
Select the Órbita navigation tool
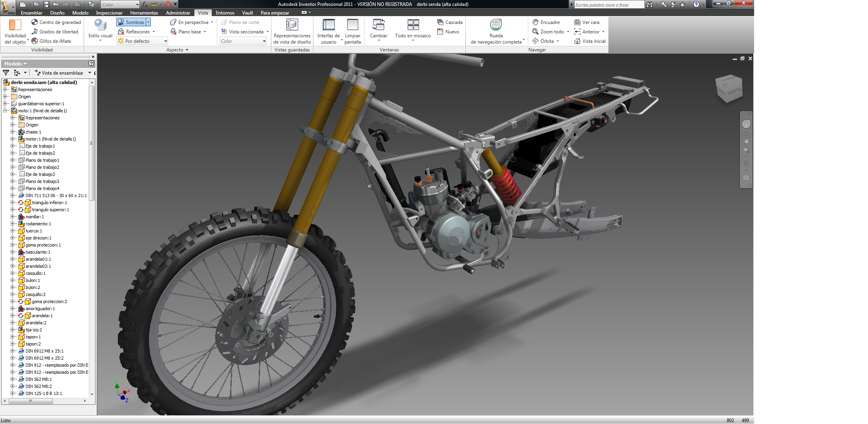click(x=546, y=41)
